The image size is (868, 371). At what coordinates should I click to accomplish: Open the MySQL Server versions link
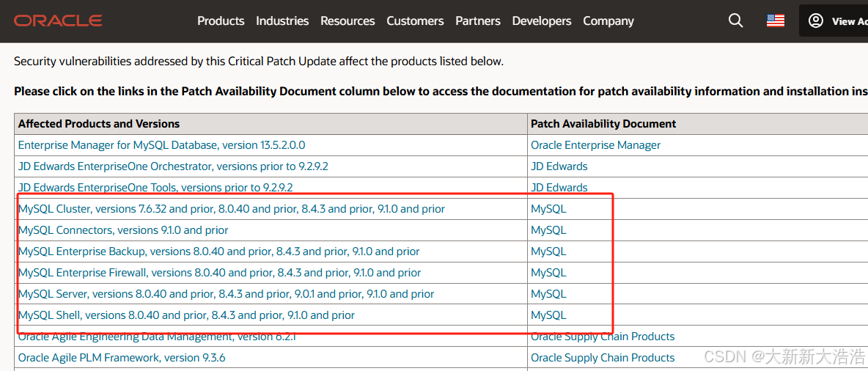click(x=226, y=293)
